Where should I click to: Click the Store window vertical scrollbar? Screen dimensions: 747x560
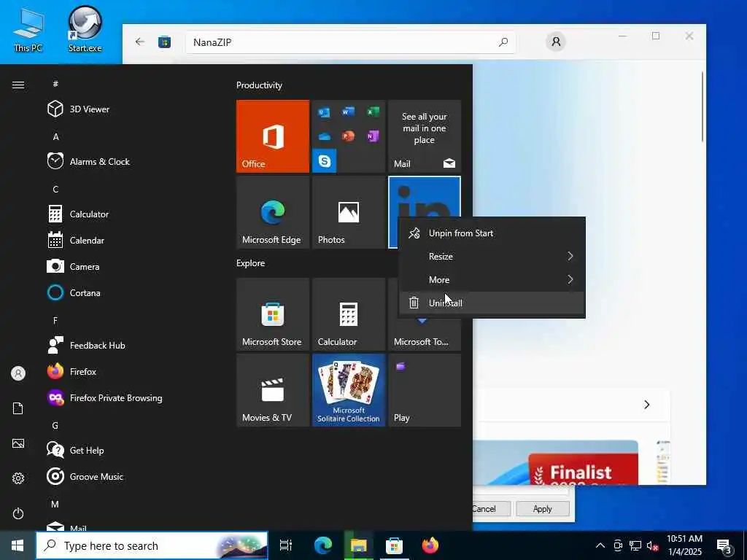703,106
